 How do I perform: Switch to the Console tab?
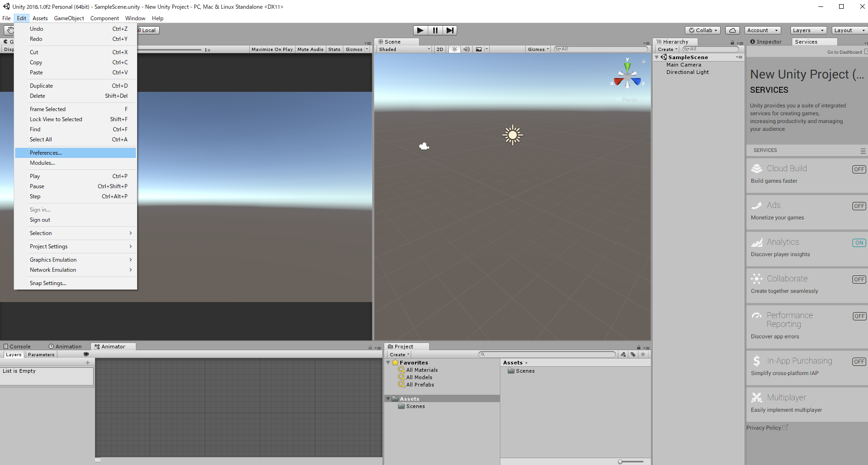point(17,347)
